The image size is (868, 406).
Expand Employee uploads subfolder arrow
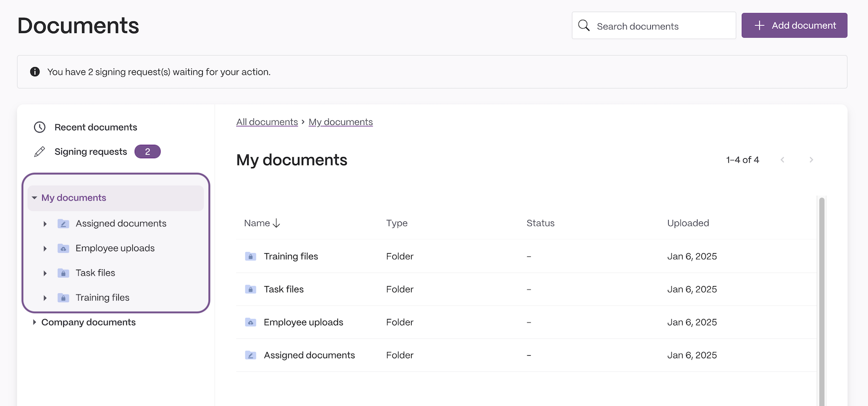click(45, 248)
